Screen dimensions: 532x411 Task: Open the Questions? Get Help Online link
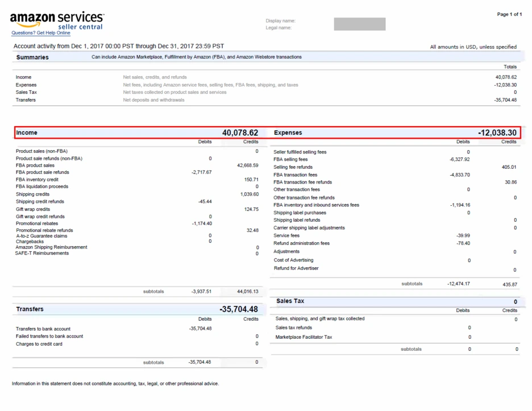point(41,33)
